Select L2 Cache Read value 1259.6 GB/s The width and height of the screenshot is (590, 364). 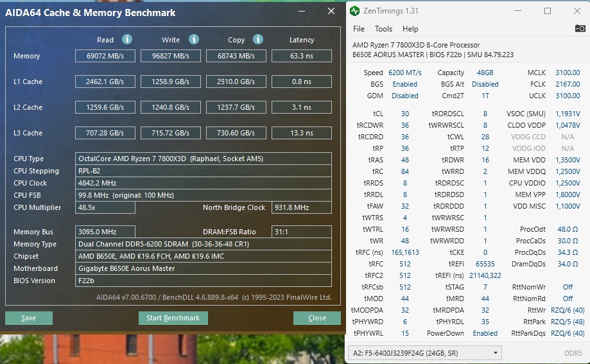click(x=105, y=107)
